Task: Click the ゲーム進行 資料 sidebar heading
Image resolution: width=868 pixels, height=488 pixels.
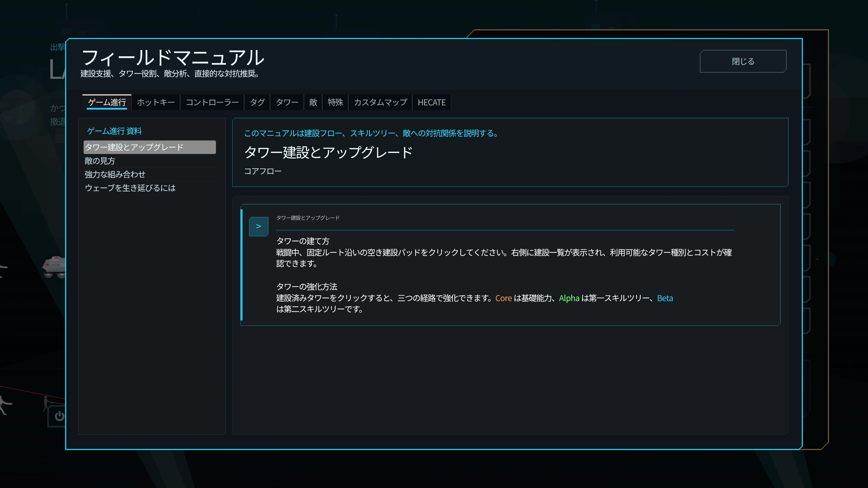Action: [x=114, y=131]
